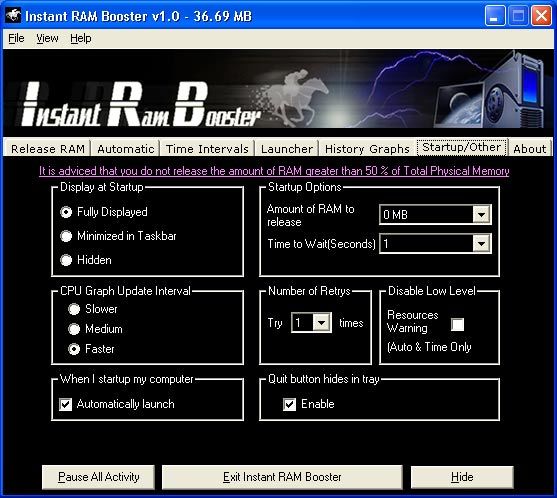Expand Amount of RAM to release dropdown arrow
This screenshot has height=498, width=557.
click(x=481, y=215)
